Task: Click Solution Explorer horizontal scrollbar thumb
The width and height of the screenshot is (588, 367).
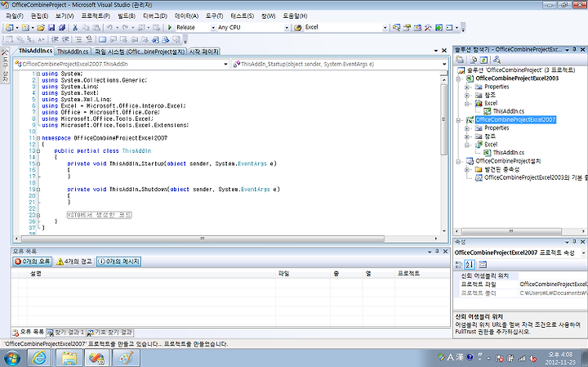Action: coord(511,231)
